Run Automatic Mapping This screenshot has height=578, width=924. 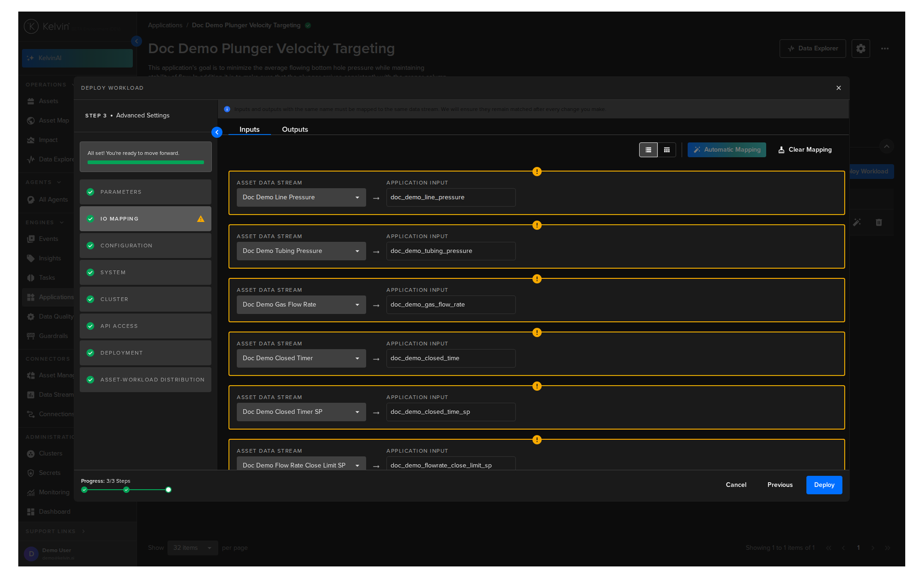pos(727,150)
